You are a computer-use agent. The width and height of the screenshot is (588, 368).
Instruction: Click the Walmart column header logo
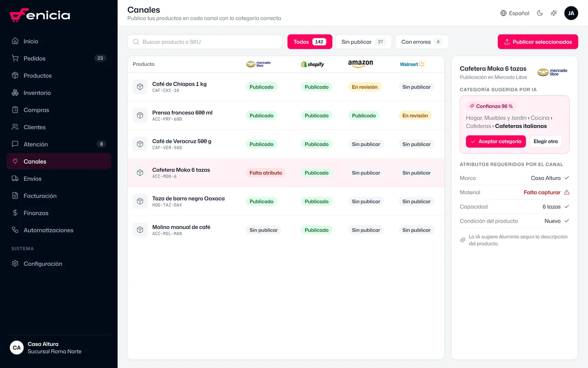tap(412, 64)
